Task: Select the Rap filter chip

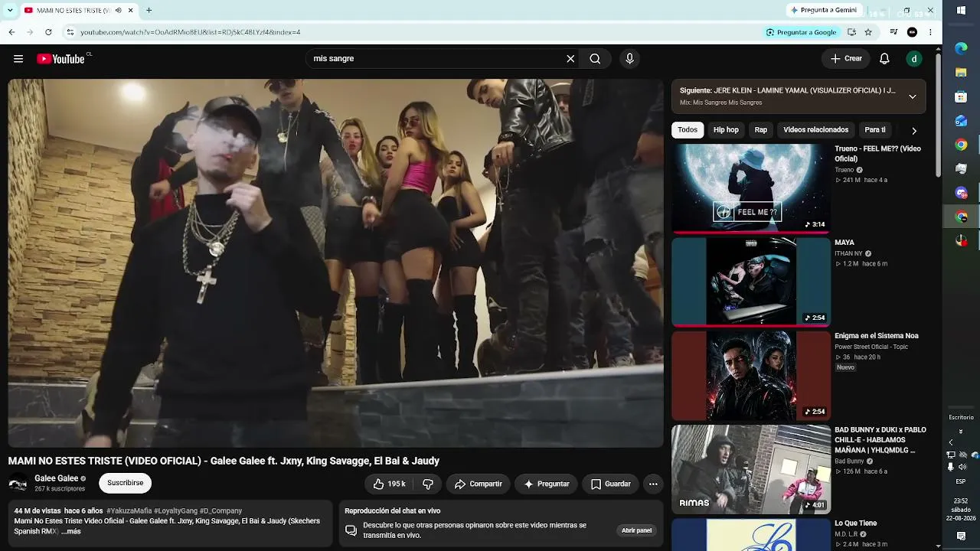Action: tap(761, 130)
